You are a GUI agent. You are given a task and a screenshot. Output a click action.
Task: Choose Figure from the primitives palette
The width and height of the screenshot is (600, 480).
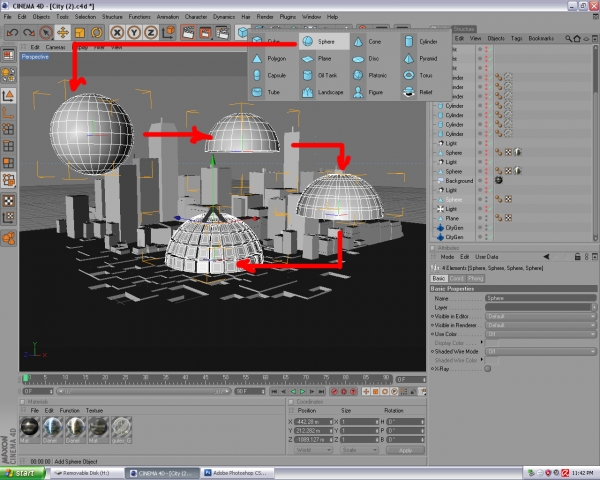[x=372, y=92]
